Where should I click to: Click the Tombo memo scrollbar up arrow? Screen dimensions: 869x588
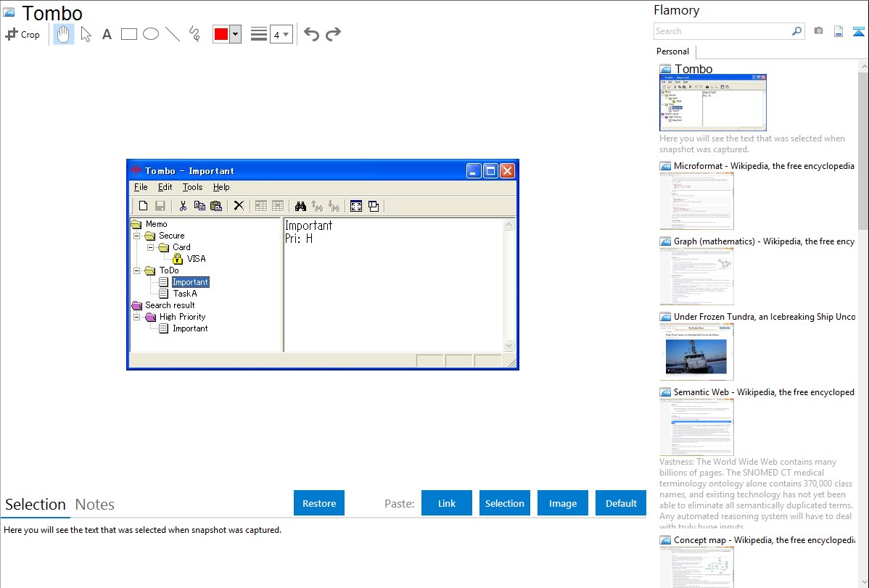508,225
